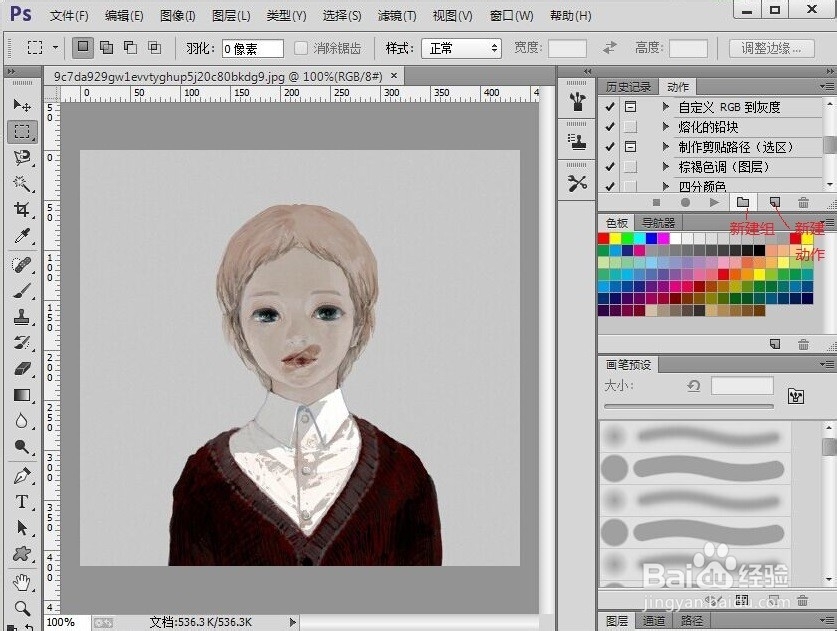Select the Eyedropper tool
Viewport: 837px width, 631px height.
pyautogui.click(x=22, y=235)
